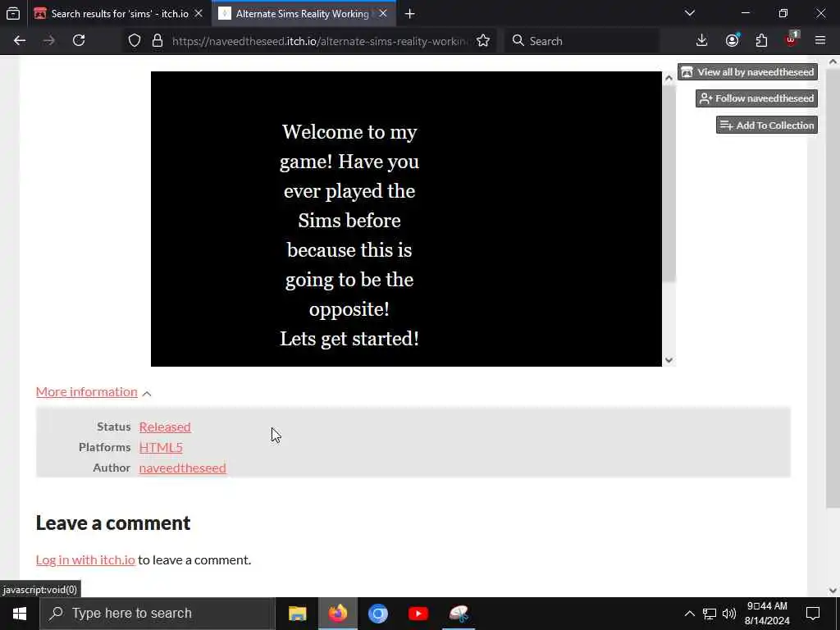Click View all by naveedtheseed button
Screen dimensions: 840x630
(748, 72)
